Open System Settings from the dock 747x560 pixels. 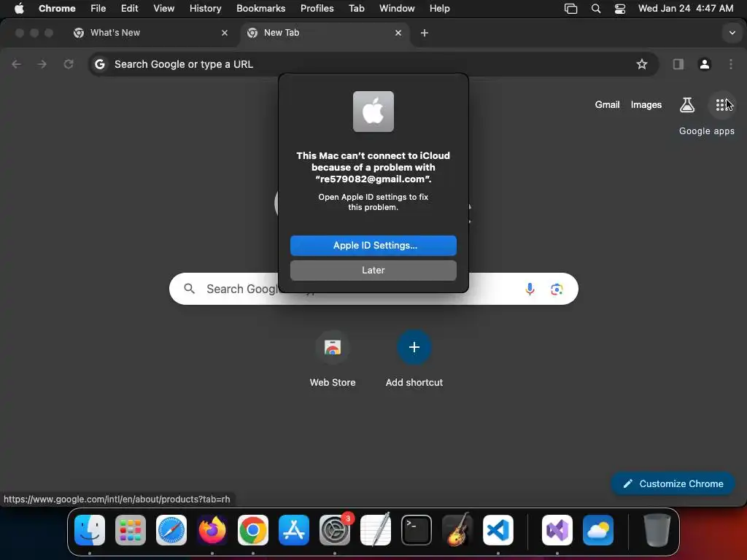coord(334,530)
